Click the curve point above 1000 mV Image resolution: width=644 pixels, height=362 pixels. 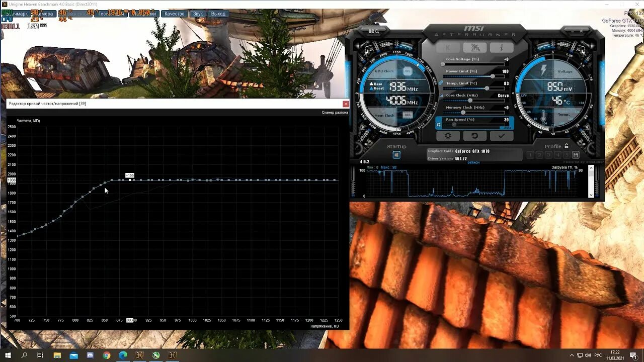(193, 179)
